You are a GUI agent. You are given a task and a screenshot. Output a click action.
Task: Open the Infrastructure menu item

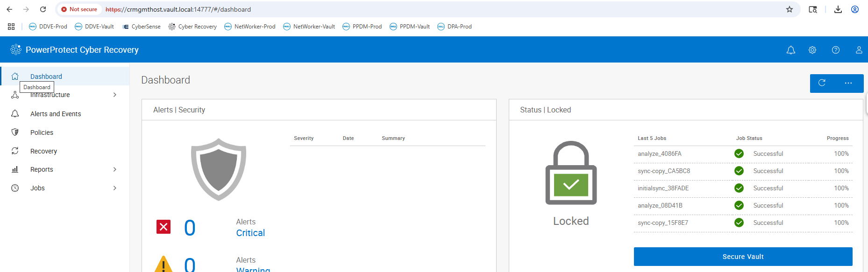(x=50, y=95)
